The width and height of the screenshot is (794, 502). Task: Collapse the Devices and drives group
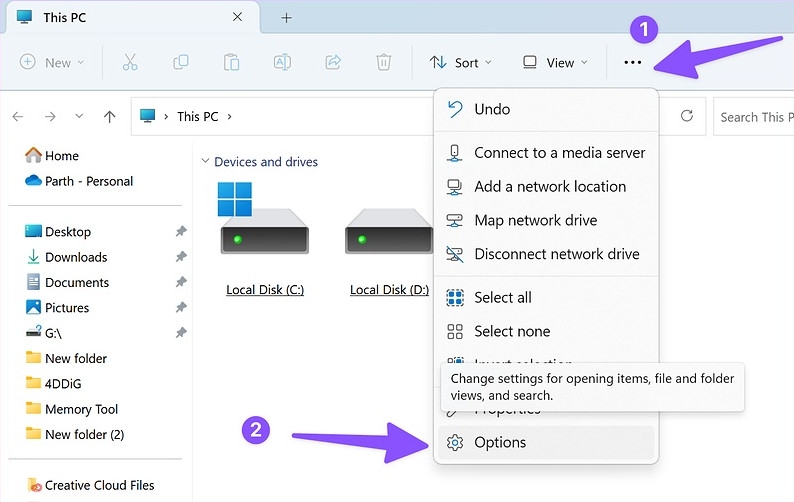(205, 161)
